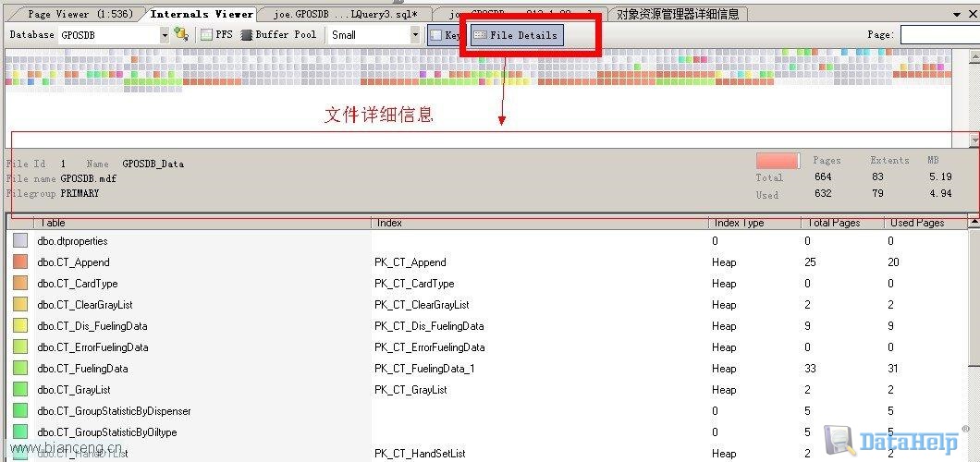Click the dbo.CT_GroupStatisticByDispenser color icon

pos(20,411)
